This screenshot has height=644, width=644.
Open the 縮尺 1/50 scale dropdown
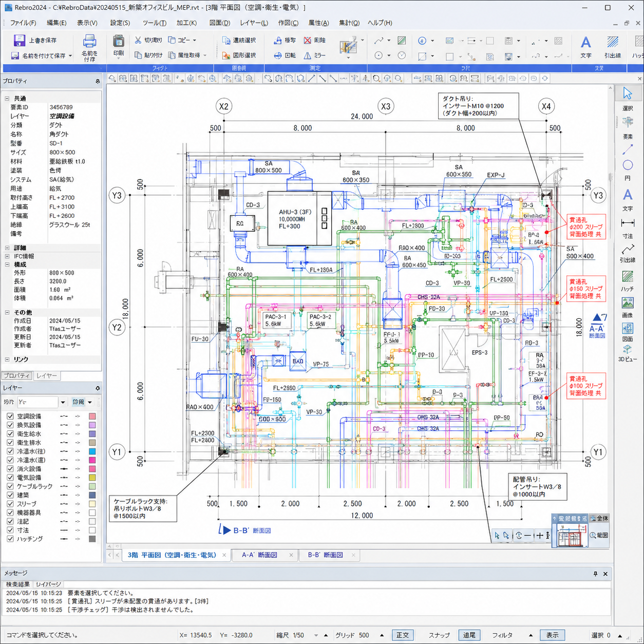(316, 635)
